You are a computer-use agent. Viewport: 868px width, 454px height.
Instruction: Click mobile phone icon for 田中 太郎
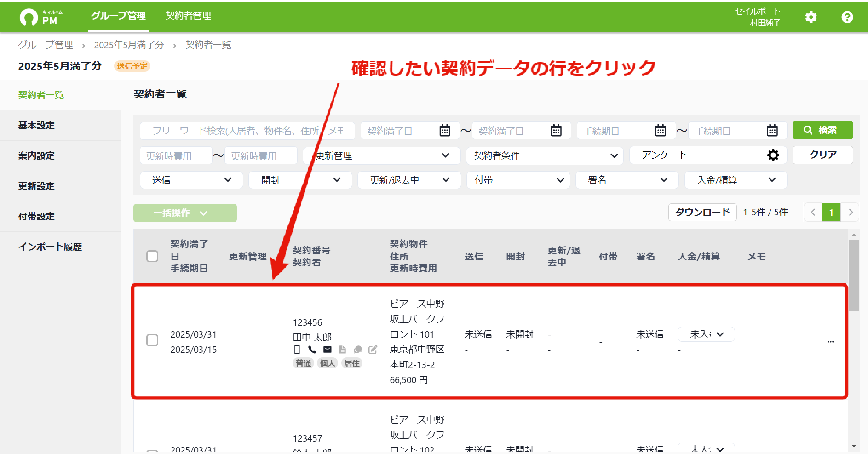tap(297, 350)
